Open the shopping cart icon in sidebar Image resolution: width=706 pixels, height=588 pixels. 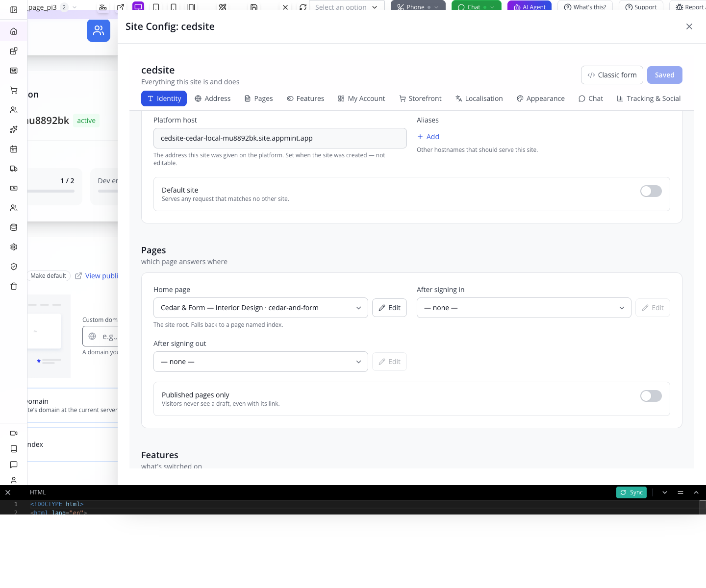pyautogui.click(x=14, y=90)
